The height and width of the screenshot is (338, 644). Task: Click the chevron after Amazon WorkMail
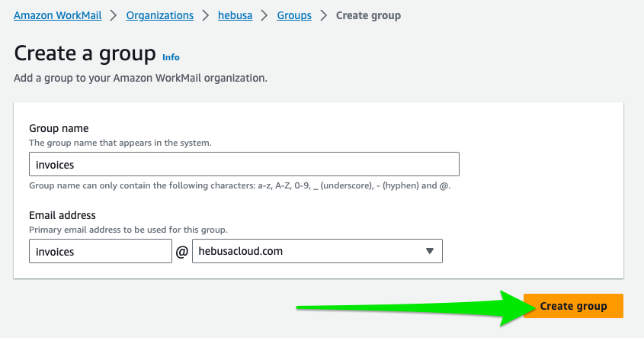pos(113,15)
